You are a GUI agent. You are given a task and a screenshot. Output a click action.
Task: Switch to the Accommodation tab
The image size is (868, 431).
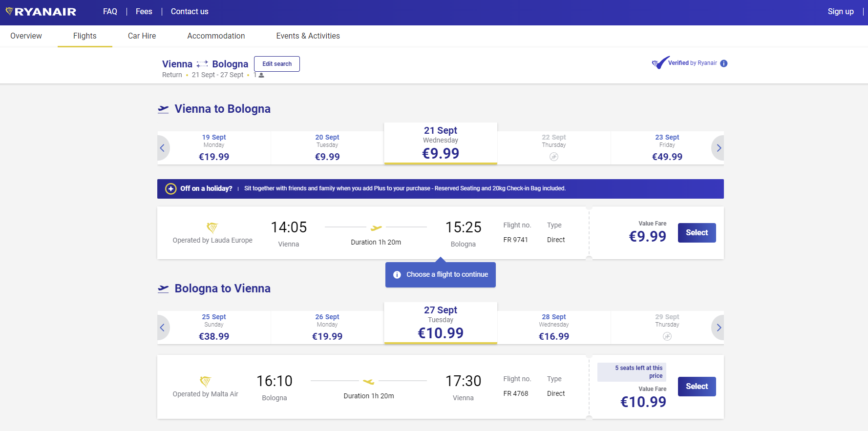pyautogui.click(x=216, y=36)
